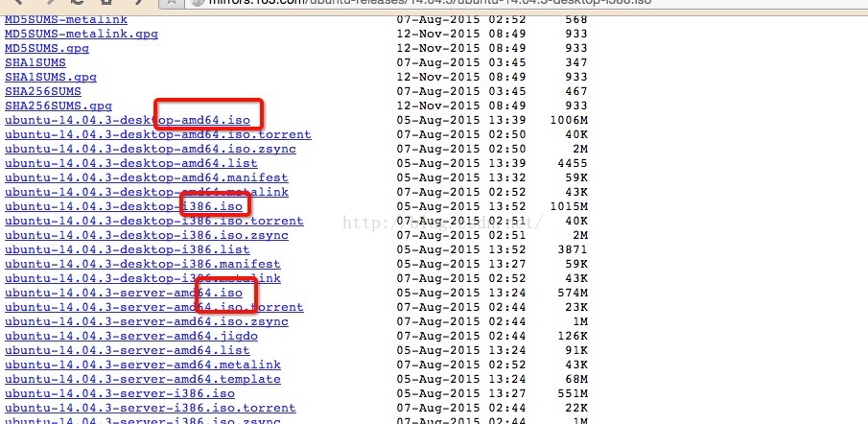Click the SHA256SUMS.gpg link

[x=59, y=106]
